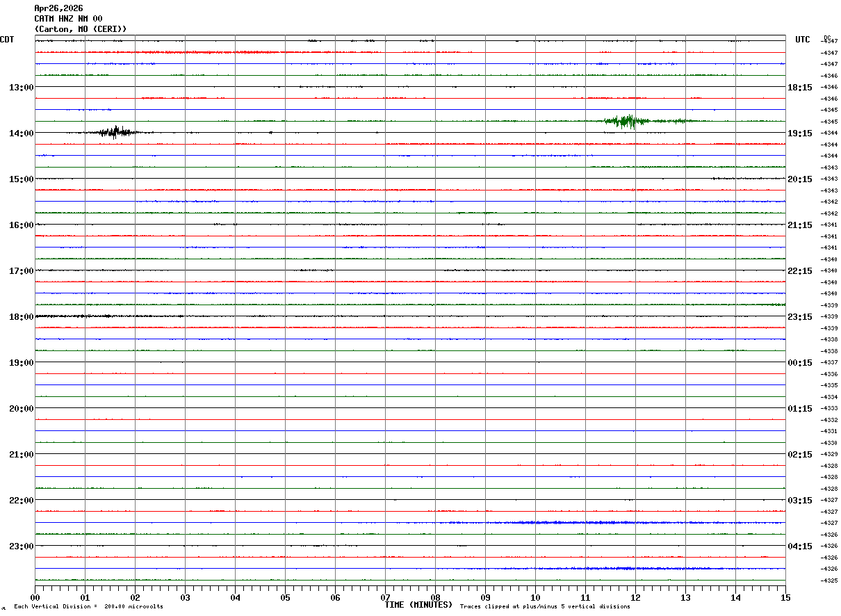Viewport: 841px width, 616px height.
Task: Select the 13:00 CDT hour label
Action: [21, 87]
